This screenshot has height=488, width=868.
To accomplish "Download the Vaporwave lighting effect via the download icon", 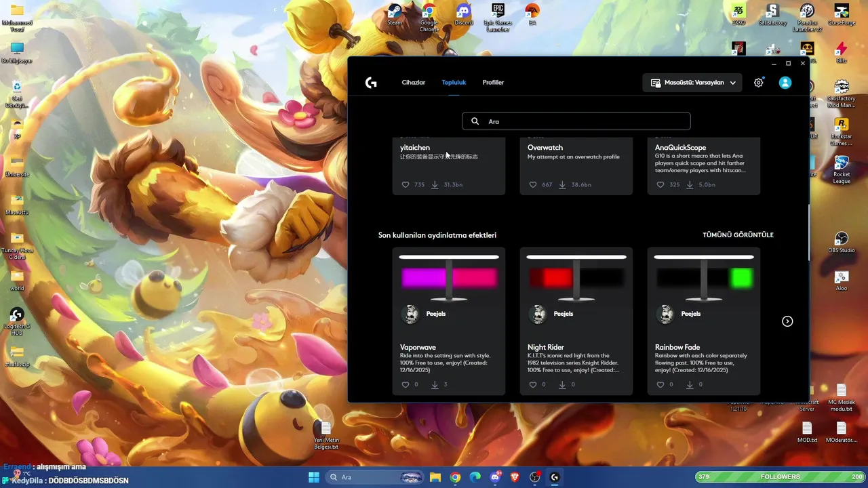I will pyautogui.click(x=435, y=384).
